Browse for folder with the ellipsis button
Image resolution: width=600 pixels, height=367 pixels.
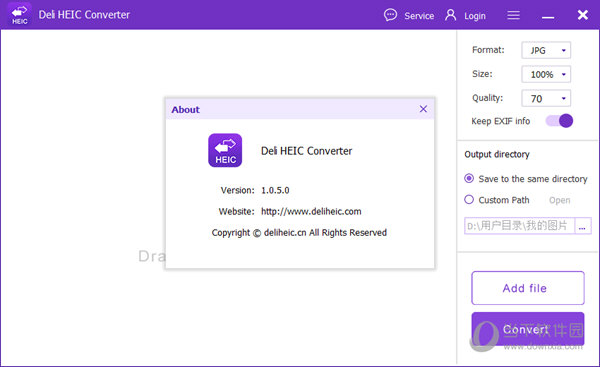pyautogui.click(x=582, y=226)
